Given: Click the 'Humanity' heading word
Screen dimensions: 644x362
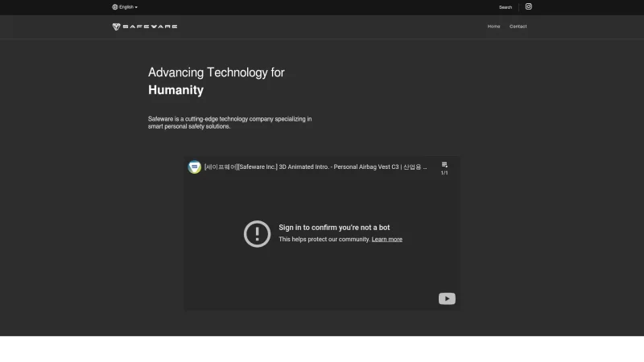Looking at the screenshot, I should pyautogui.click(x=175, y=90).
